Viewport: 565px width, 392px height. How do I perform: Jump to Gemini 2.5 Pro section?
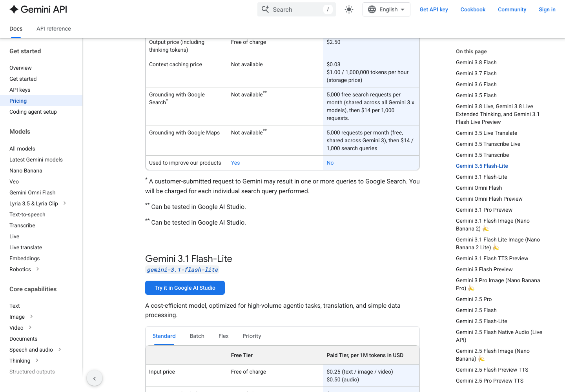click(474, 299)
